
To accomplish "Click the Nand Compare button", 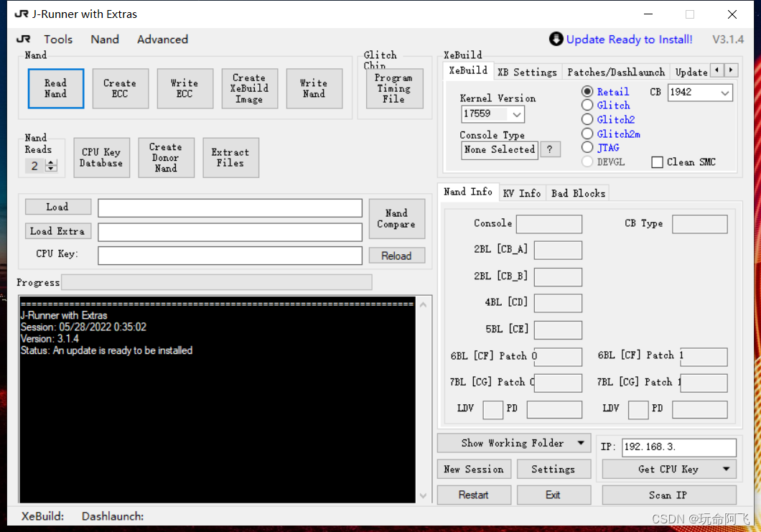I will click(x=396, y=218).
